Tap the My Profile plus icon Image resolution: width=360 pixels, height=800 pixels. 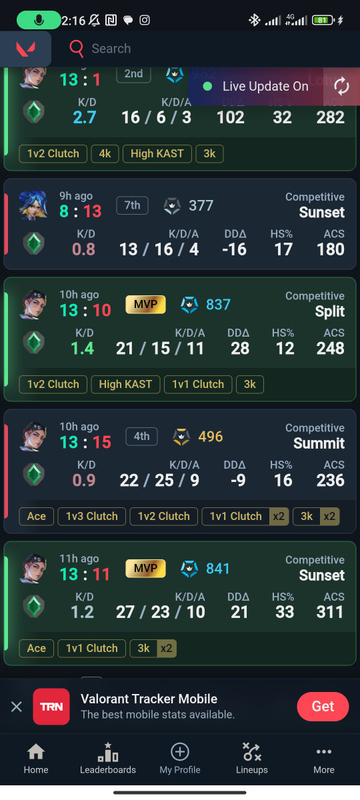179,752
